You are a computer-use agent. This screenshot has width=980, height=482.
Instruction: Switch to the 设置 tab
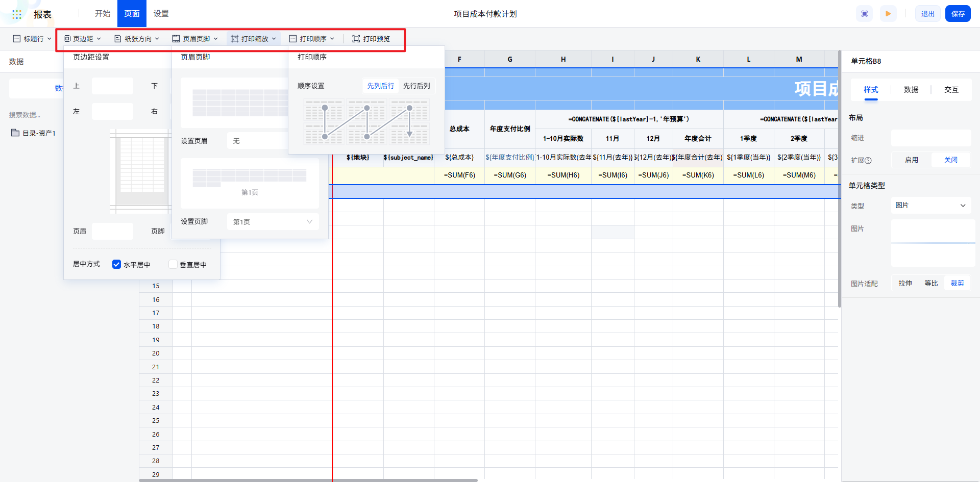[161, 14]
